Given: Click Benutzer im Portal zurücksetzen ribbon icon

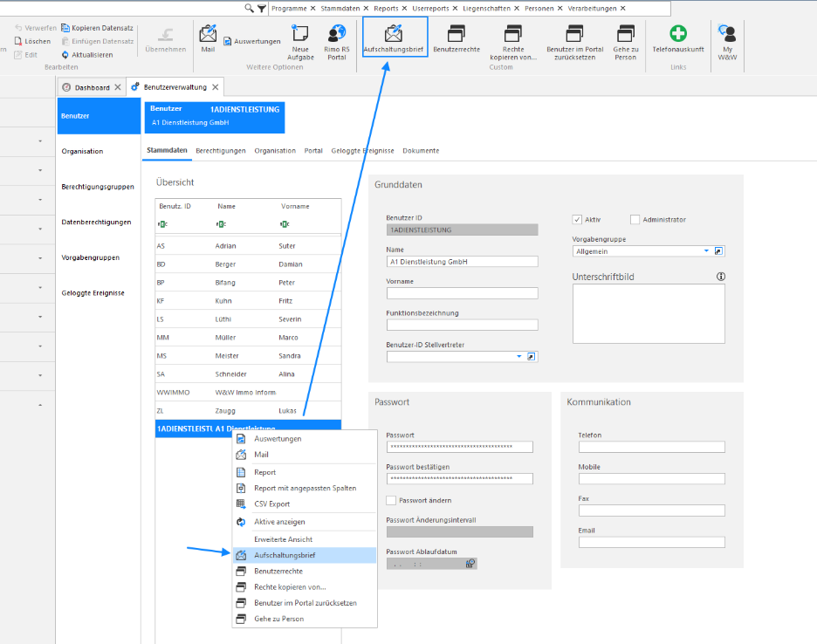Looking at the screenshot, I should (x=574, y=42).
